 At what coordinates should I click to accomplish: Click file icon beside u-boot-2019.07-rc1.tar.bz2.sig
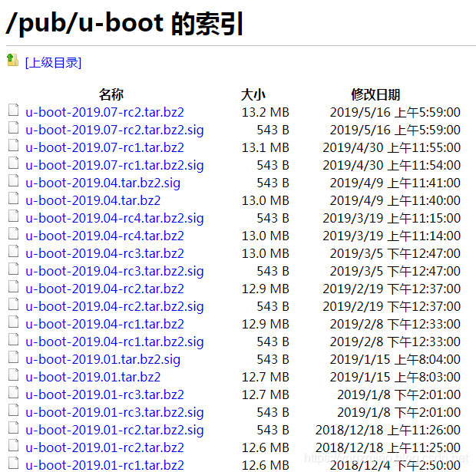(x=13, y=163)
